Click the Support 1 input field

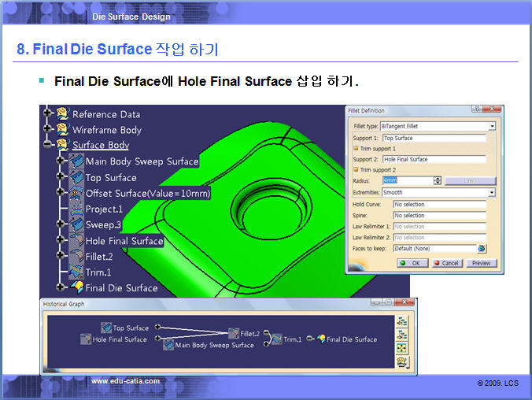[434, 138]
